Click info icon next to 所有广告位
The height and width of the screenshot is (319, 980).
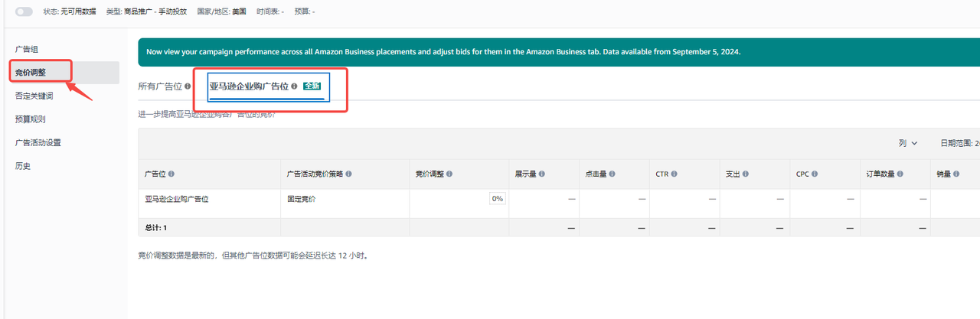tap(188, 86)
